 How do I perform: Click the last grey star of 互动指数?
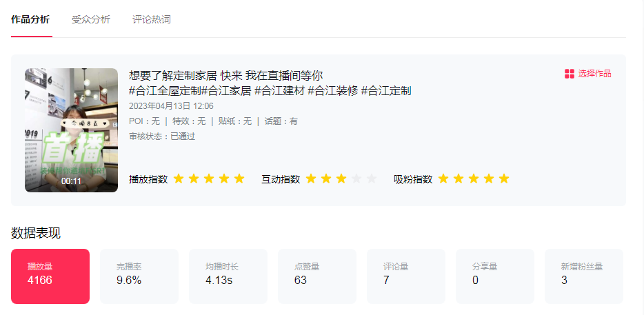pyautogui.click(x=372, y=179)
